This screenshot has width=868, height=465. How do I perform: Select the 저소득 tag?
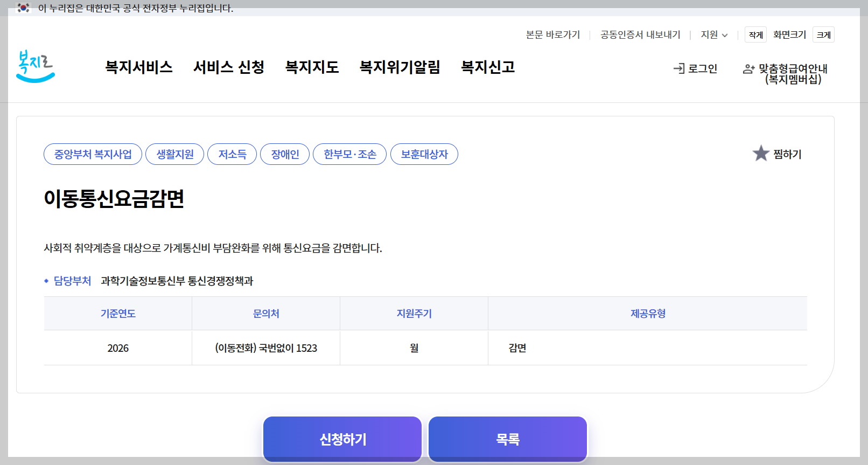click(x=232, y=154)
